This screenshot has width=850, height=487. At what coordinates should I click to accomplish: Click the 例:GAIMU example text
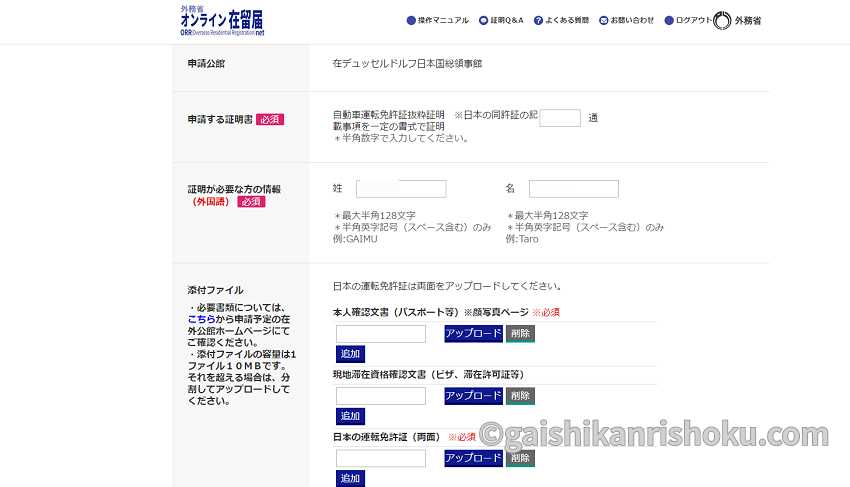click(355, 239)
